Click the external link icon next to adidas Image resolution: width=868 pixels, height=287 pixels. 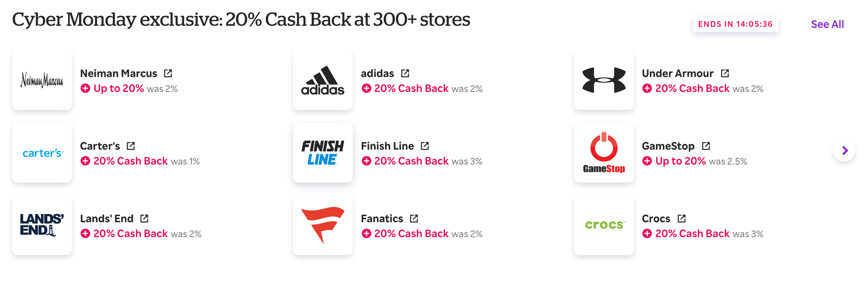click(x=405, y=73)
